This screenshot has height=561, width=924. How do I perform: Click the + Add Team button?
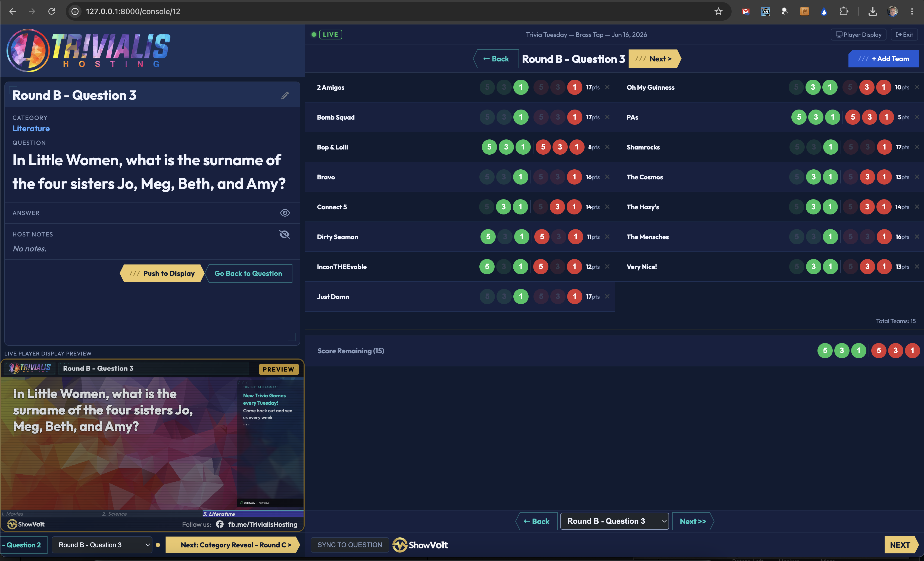click(x=884, y=59)
